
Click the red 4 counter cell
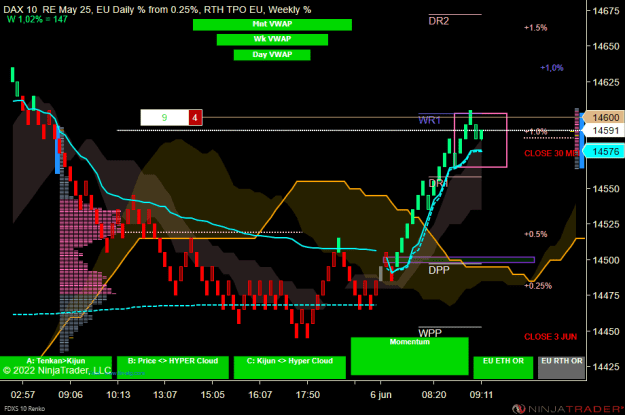pyautogui.click(x=195, y=118)
